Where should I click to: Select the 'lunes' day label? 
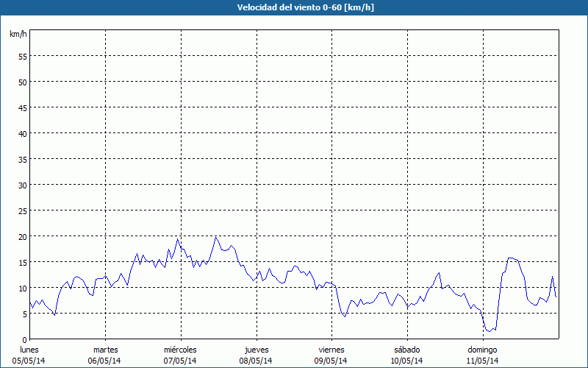click(x=29, y=350)
